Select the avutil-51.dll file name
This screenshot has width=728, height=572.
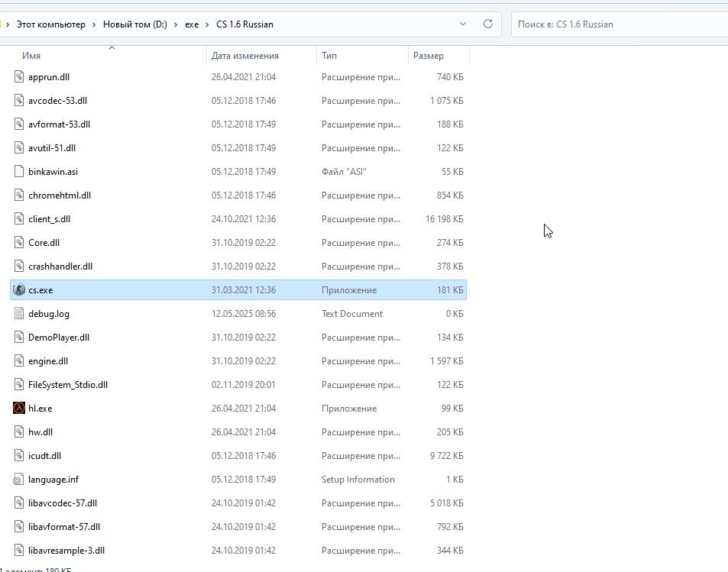tap(51, 148)
